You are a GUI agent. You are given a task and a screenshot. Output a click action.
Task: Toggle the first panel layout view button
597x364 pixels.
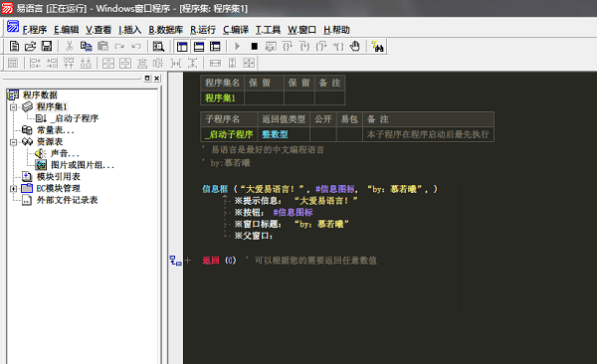[182, 47]
